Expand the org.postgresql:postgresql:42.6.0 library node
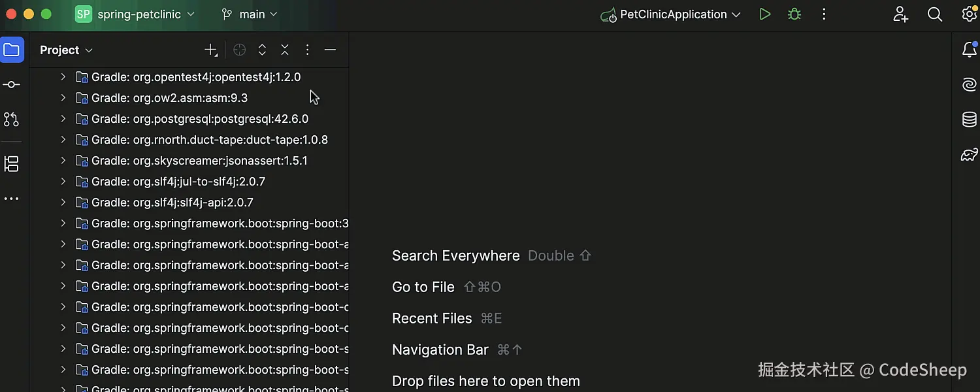Image resolution: width=980 pixels, height=392 pixels. click(x=63, y=119)
